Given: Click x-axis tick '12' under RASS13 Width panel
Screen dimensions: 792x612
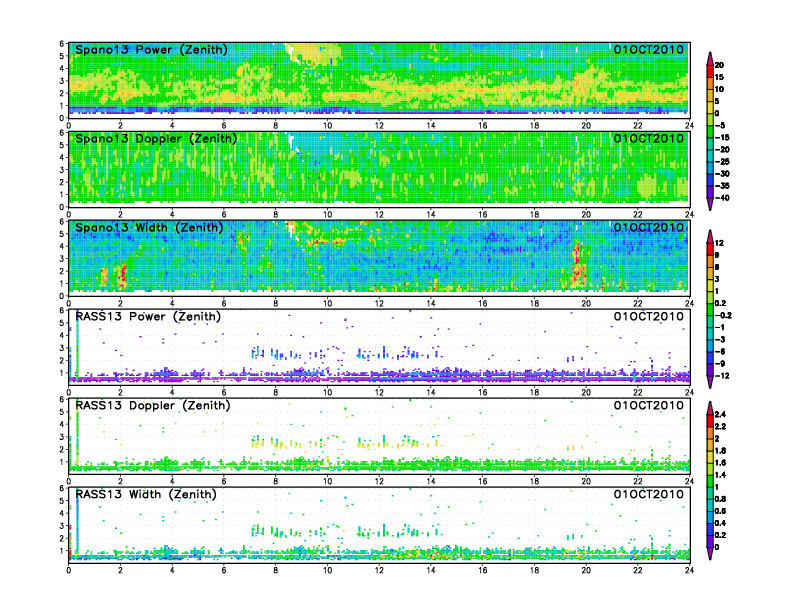Looking at the screenshot, I should [x=379, y=570].
